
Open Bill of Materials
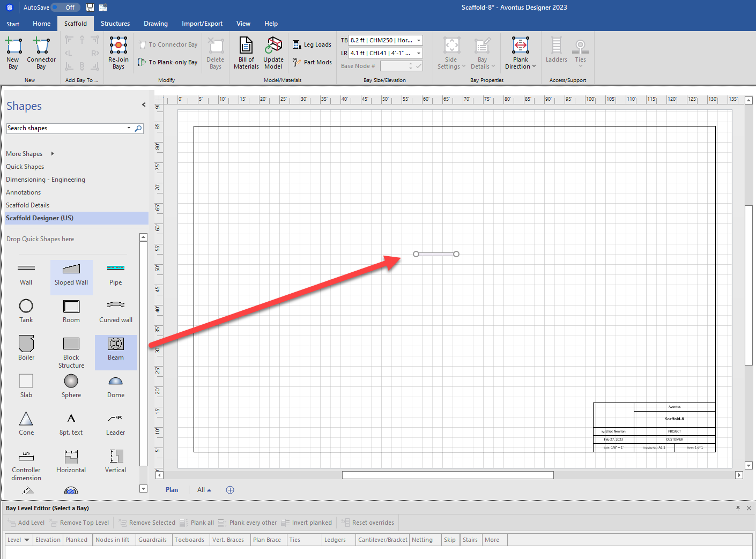[246, 53]
